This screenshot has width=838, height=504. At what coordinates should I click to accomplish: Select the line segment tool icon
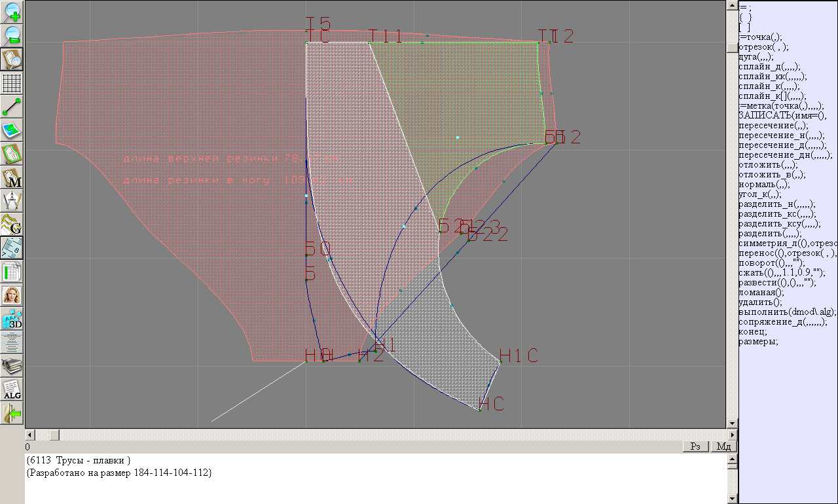pos(12,107)
